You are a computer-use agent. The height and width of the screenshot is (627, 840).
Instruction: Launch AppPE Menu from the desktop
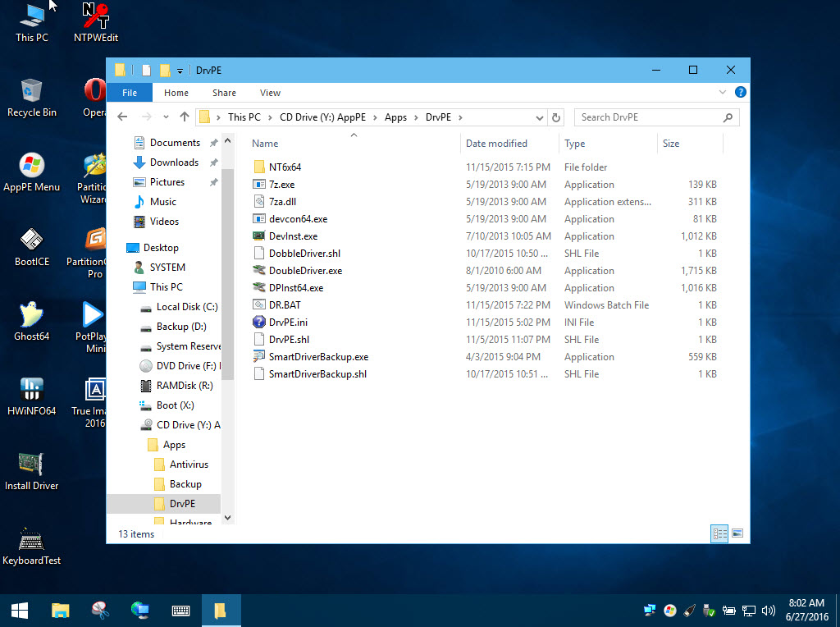[x=32, y=172]
